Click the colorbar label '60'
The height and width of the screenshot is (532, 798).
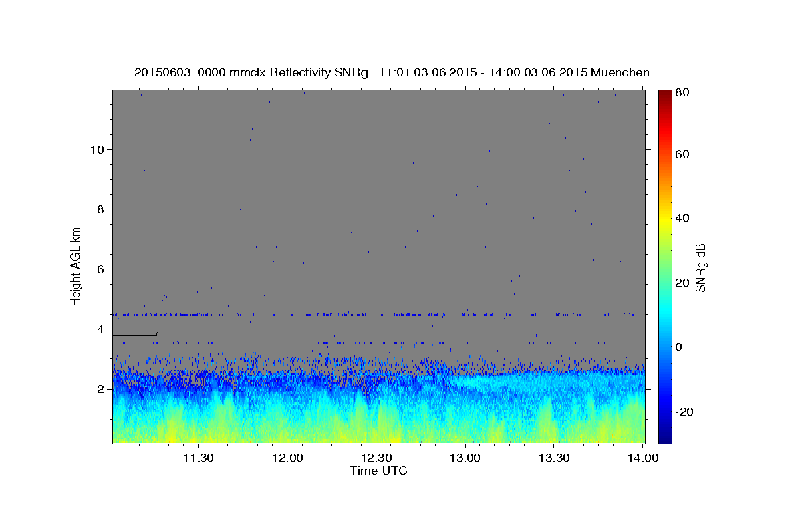pyautogui.click(x=682, y=154)
